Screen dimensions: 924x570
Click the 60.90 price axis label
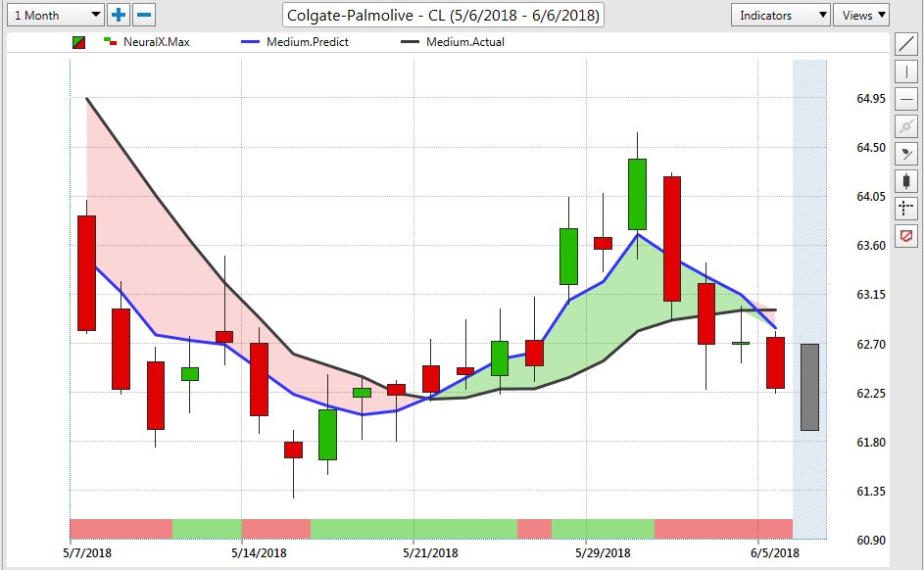(871, 540)
